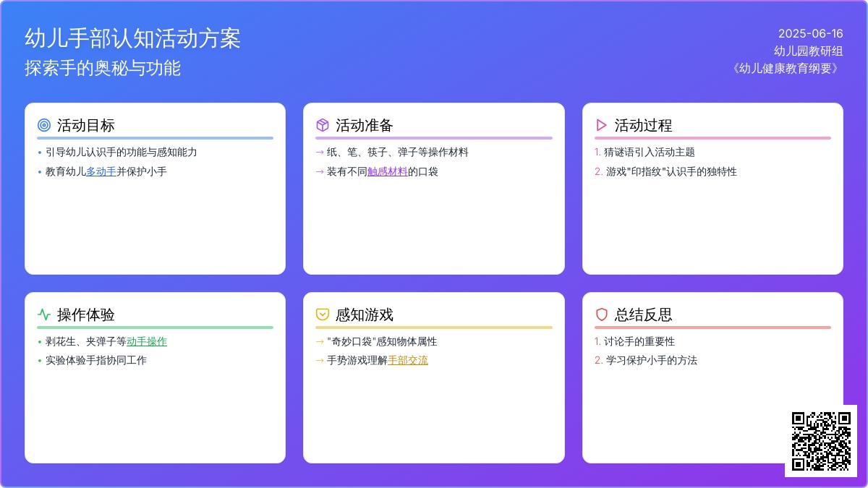This screenshot has width=868, height=488.
Task: Click the 活动过程 card heading
Action: 643,125
